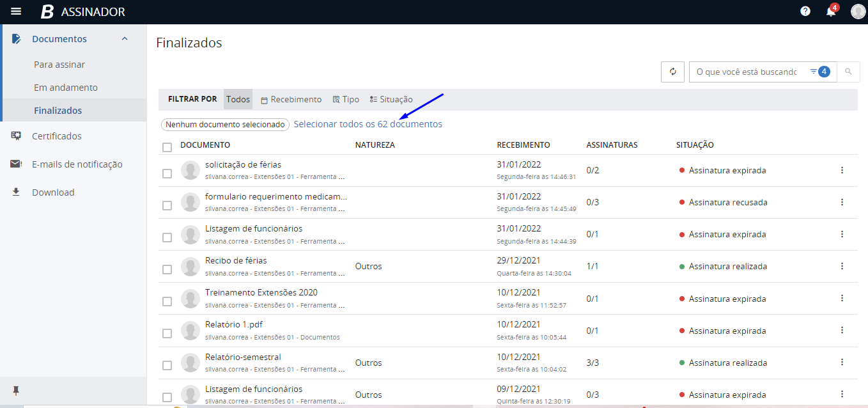Check the solicitação de férias checkbox
Screen dimensions: 868x408
[x=167, y=173]
